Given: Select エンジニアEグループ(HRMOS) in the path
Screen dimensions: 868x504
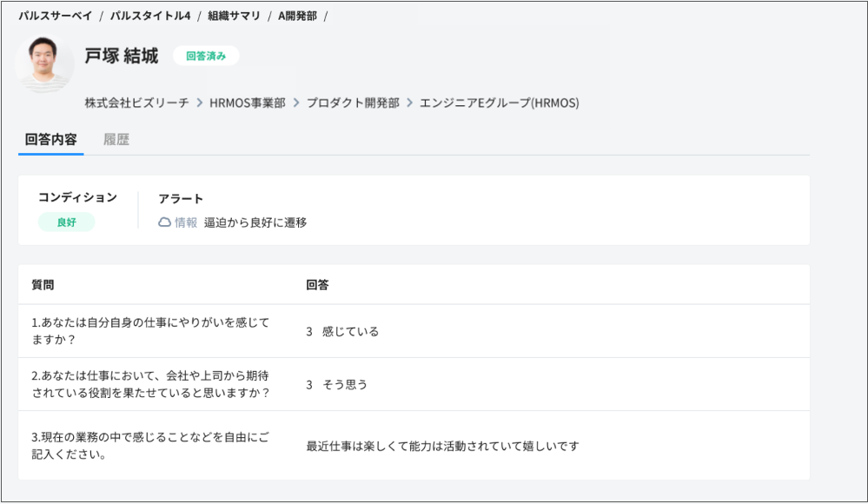Looking at the screenshot, I should (x=501, y=103).
